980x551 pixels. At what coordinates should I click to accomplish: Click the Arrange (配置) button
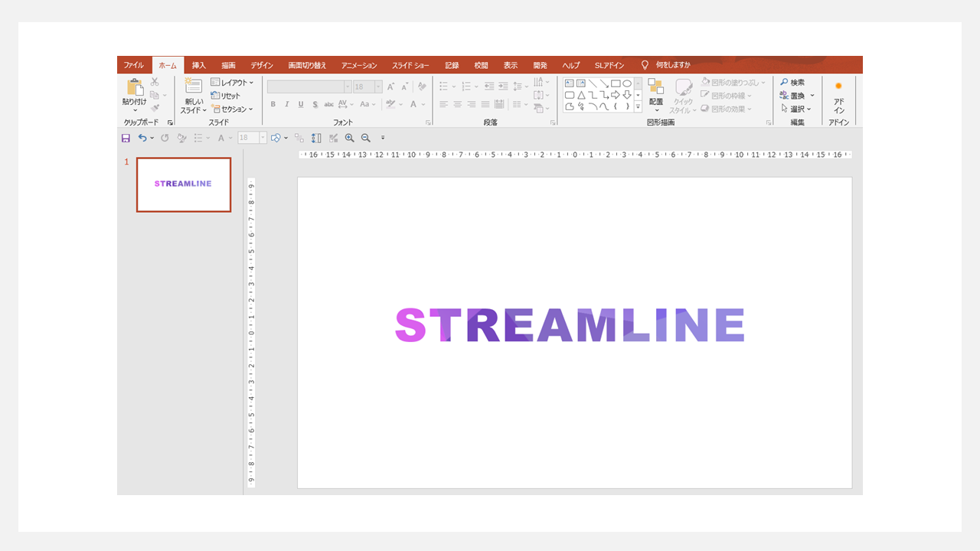(x=656, y=95)
